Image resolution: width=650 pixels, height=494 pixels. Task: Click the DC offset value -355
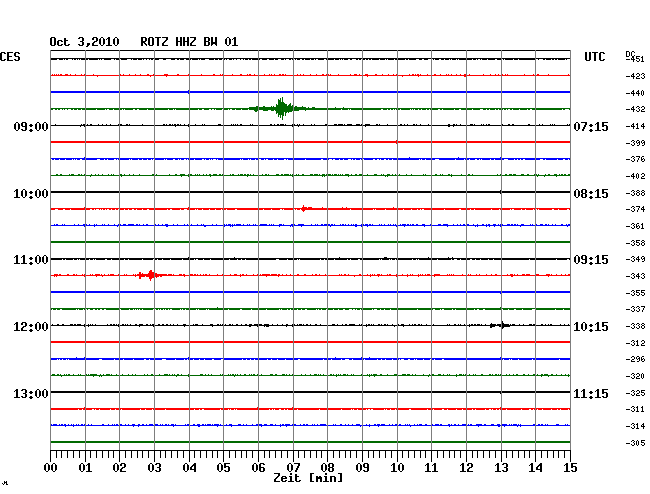(635, 293)
